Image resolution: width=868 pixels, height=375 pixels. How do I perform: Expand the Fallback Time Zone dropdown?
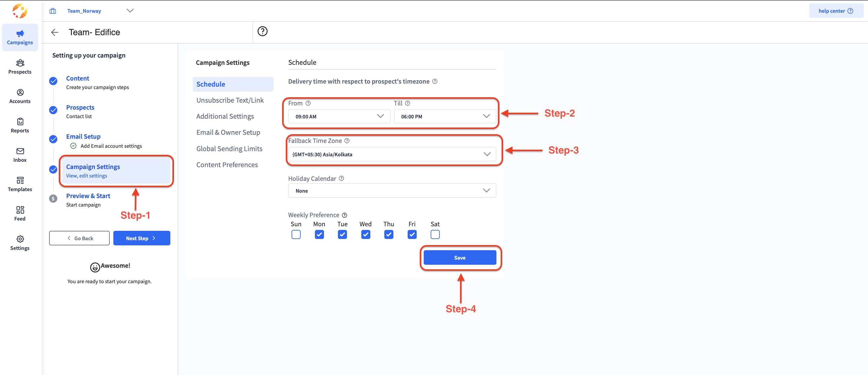coord(392,154)
